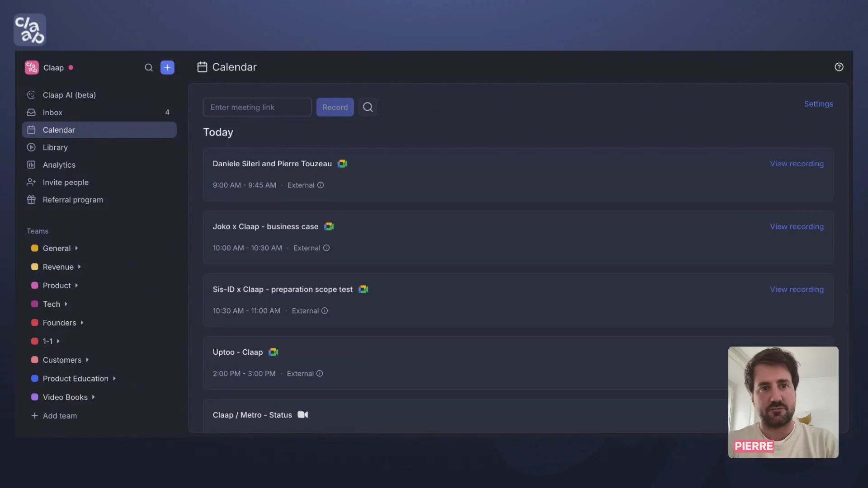This screenshot has height=488, width=868.
Task: Click the Analytics chart icon
Action: (31, 165)
